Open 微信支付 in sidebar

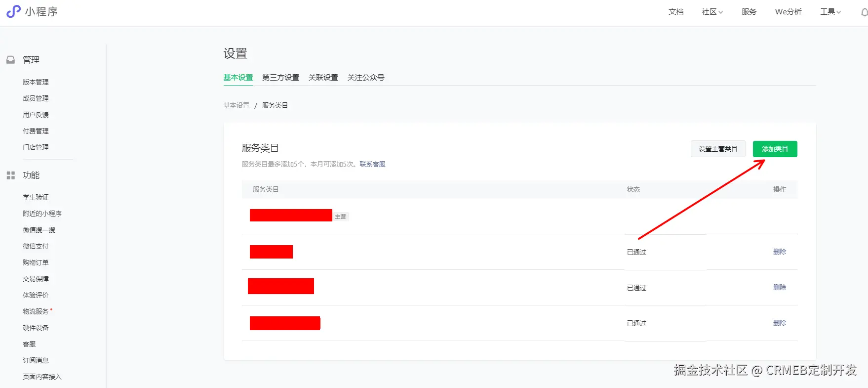pyautogui.click(x=36, y=246)
